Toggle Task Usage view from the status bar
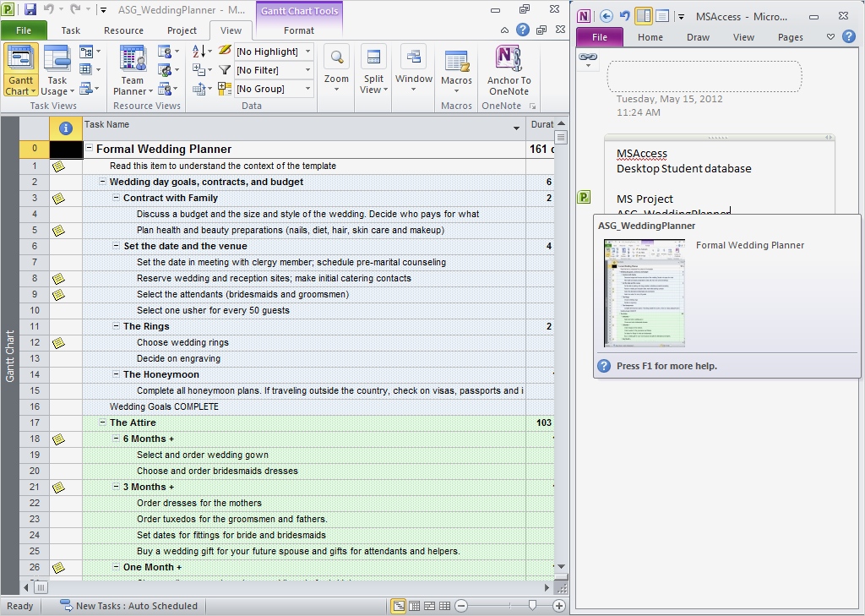Image resolution: width=865 pixels, height=616 pixels. point(414,606)
